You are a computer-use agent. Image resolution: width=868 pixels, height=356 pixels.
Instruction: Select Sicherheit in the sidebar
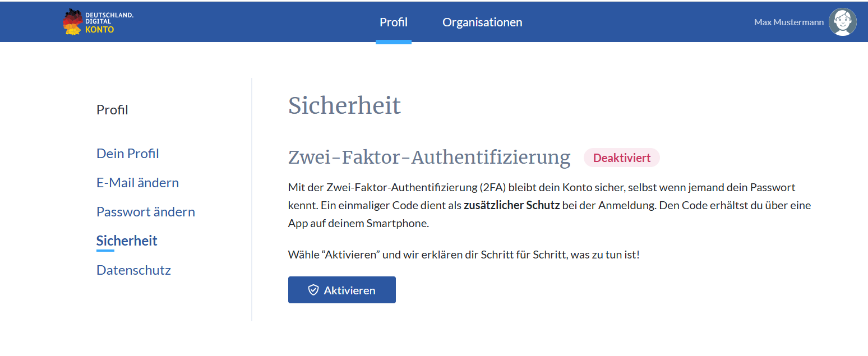(x=127, y=241)
